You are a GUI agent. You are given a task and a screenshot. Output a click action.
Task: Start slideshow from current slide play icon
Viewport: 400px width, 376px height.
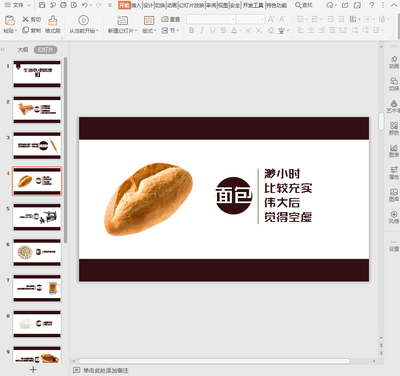pos(83,20)
